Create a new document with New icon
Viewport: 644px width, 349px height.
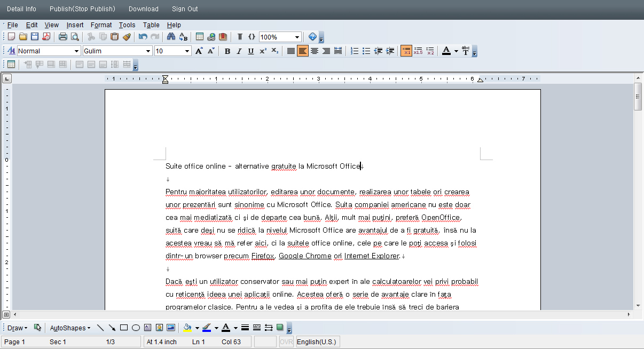[x=11, y=37]
